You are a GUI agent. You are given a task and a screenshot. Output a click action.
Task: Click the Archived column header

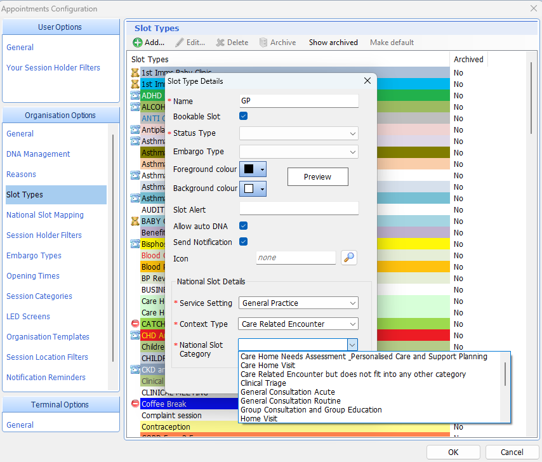[468, 59]
